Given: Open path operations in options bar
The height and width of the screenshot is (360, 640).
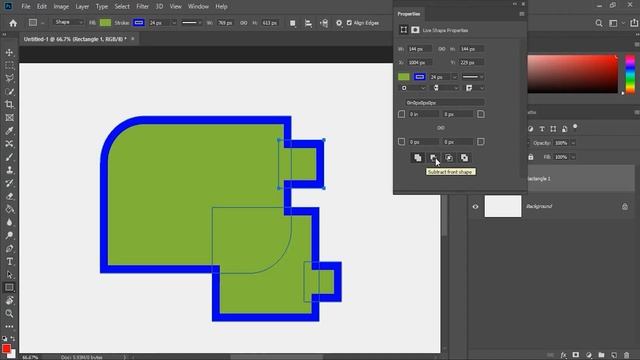Looking at the screenshot, I should coord(293,23).
